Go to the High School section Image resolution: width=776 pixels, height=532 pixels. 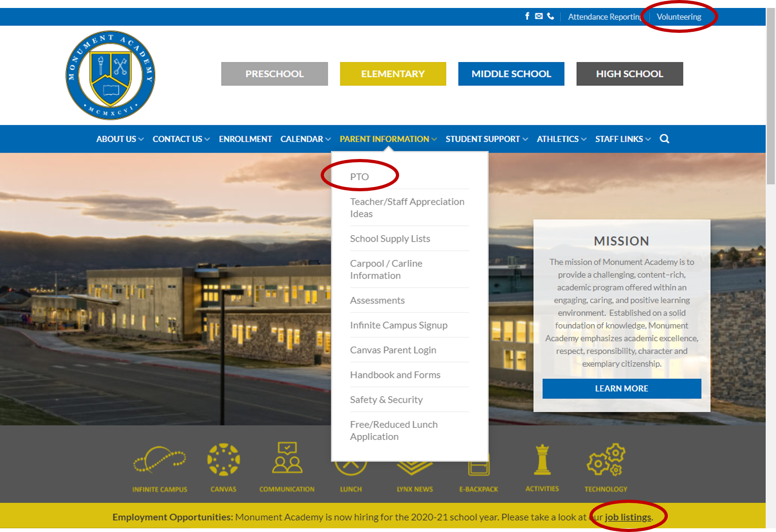point(630,74)
